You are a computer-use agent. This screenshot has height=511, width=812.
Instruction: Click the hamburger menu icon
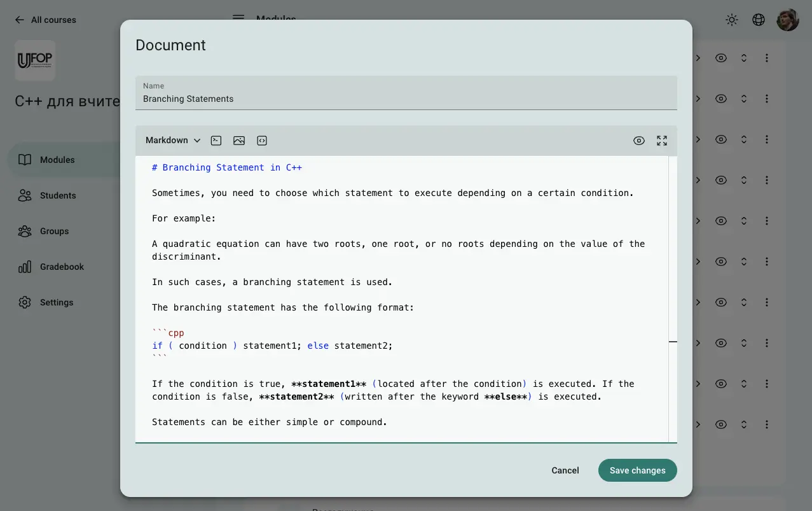tap(238, 17)
